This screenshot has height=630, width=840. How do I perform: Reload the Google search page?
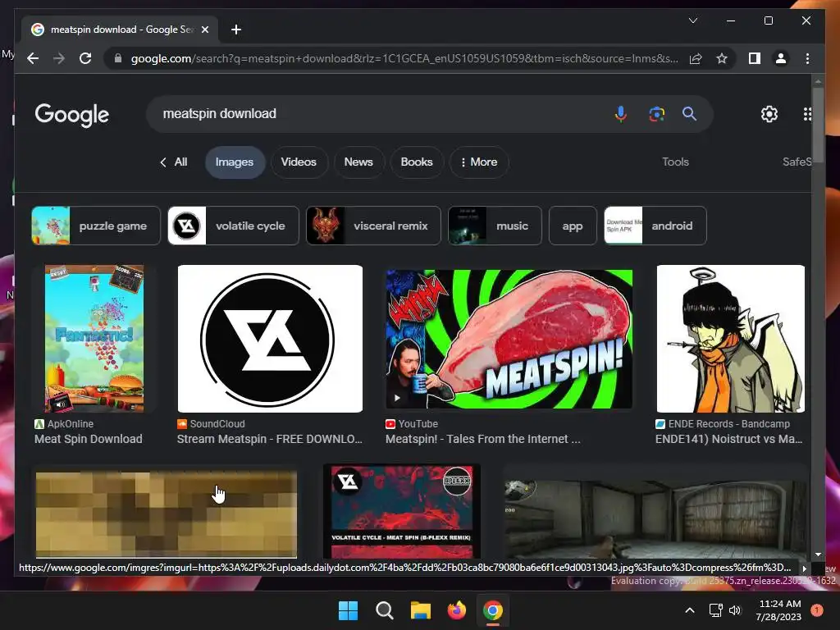click(85, 58)
